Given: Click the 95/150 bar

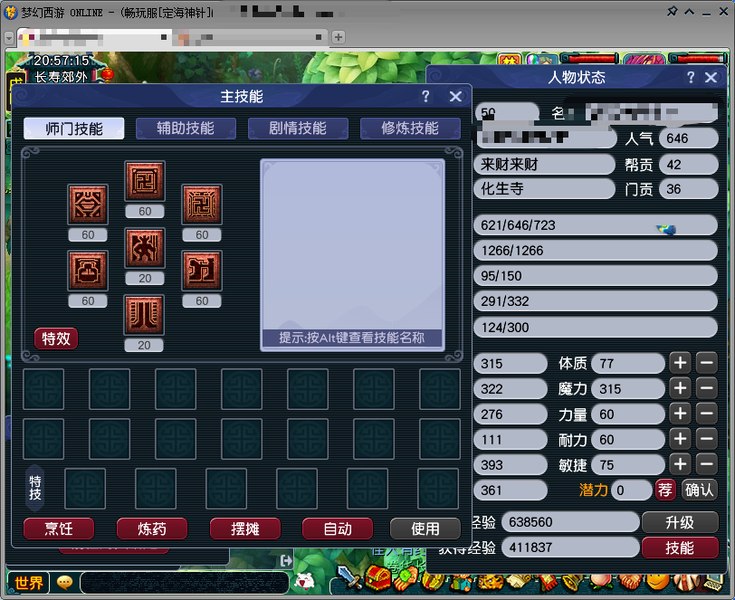Looking at the screenshot, I should (x=595, y=276).
